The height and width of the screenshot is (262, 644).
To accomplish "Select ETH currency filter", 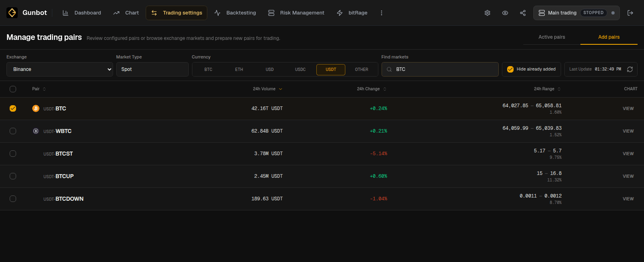I will pyautogui.click(x=239, y=70).
